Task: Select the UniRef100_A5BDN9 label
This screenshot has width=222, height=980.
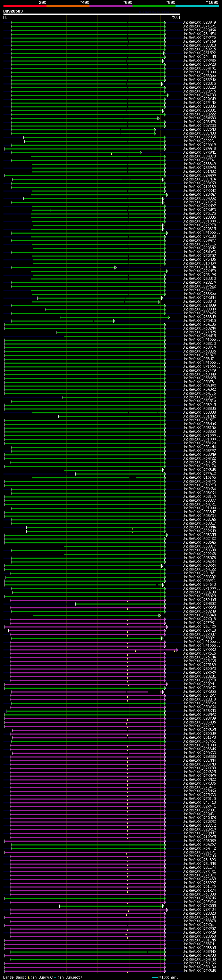Action: pyautogui.click(x=199, y=455)
